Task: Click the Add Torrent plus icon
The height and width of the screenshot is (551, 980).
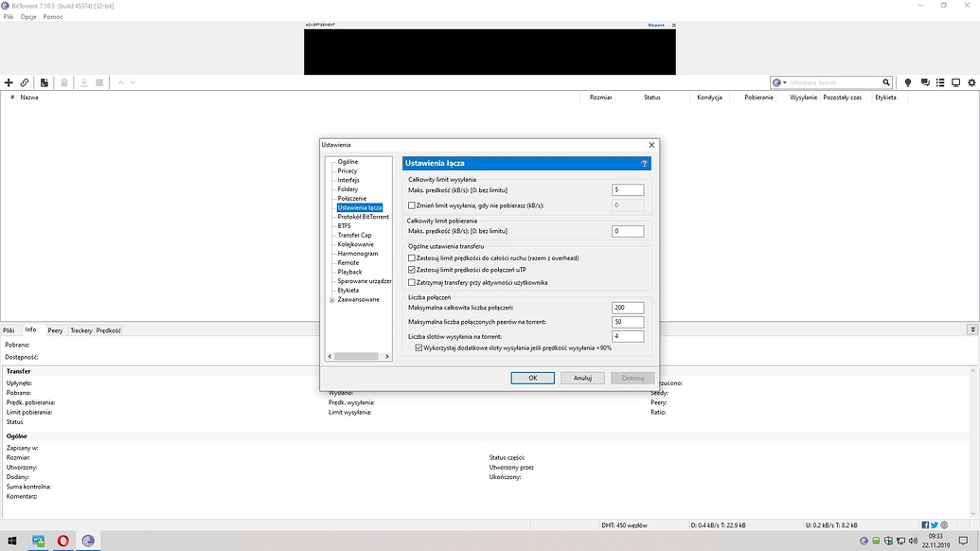Action: [9, 83]
